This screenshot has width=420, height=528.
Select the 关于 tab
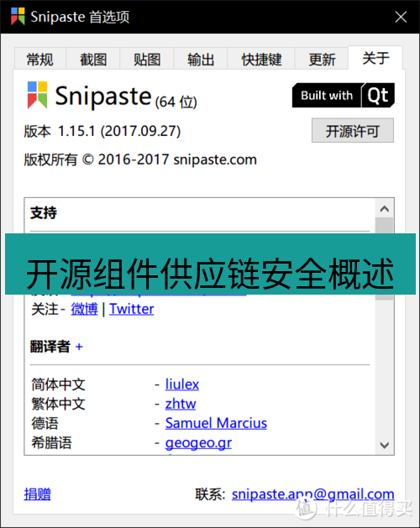click(375, 58)
